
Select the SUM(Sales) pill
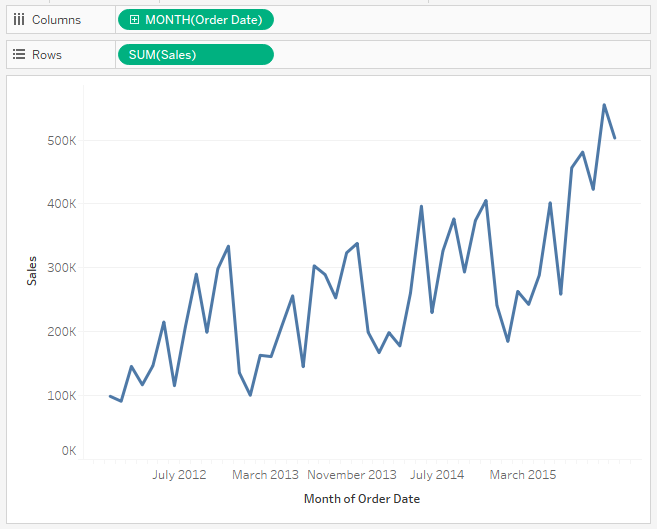pos(195,55)
